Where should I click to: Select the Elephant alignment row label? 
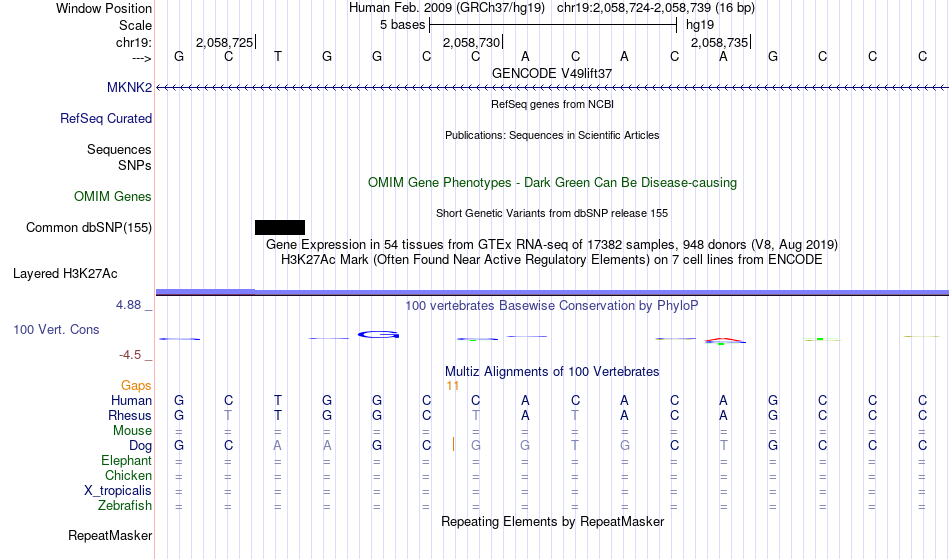pos(126,460)
